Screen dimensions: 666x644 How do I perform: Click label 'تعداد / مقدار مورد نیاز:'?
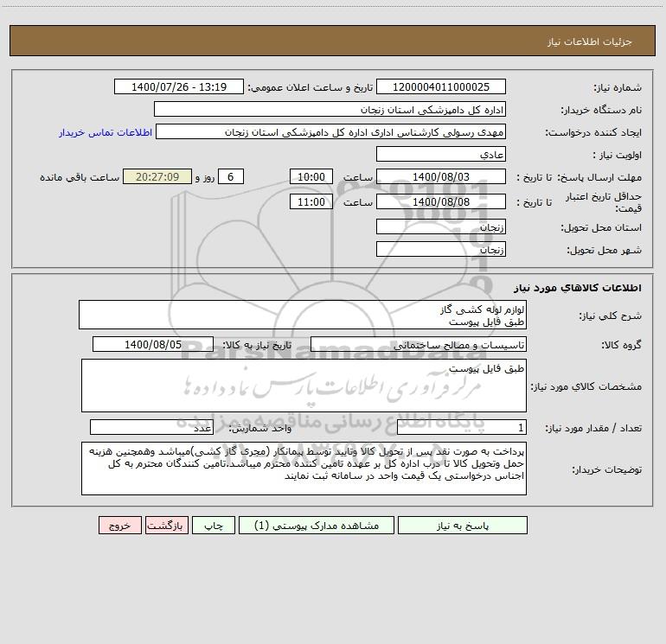coord(593,428)
